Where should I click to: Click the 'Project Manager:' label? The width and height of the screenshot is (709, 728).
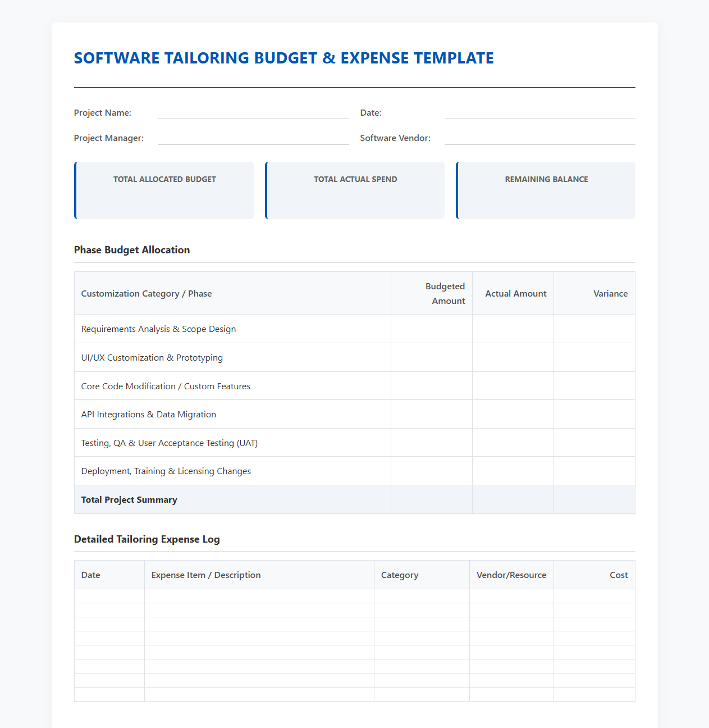coord(109,138)
